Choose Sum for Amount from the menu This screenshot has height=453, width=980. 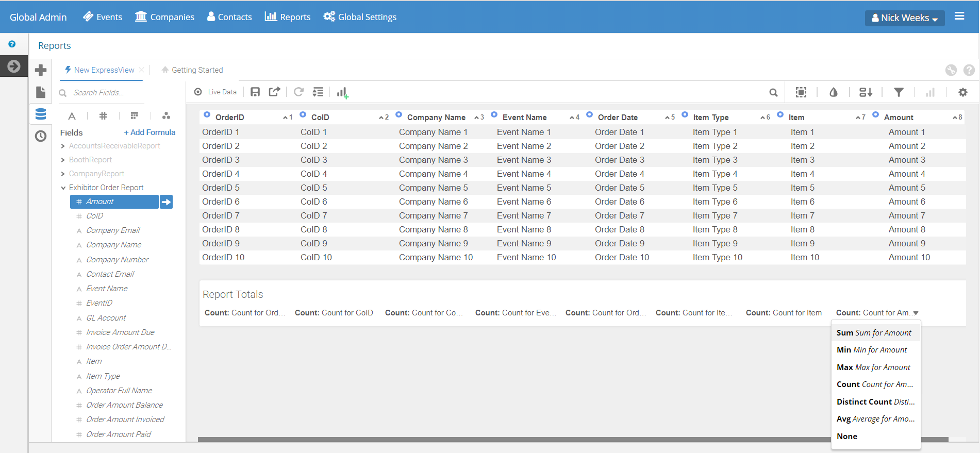click(874, 333)
